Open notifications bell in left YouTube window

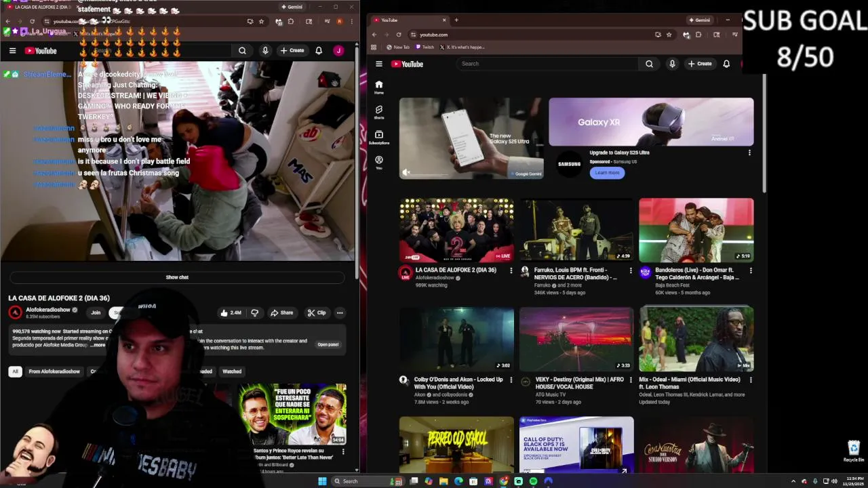(x=319, y=51)
